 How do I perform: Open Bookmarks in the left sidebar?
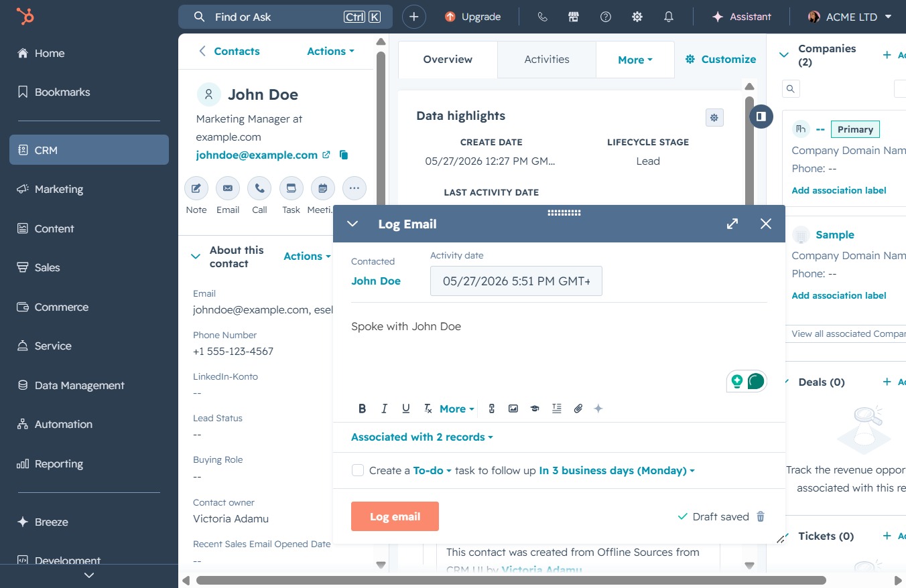(89, 92)
